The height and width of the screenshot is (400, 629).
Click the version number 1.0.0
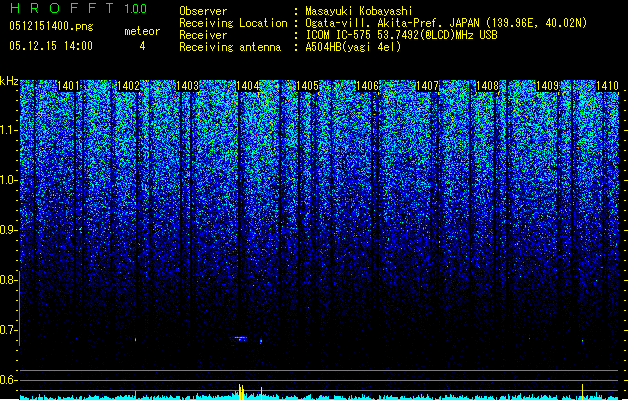(x=135, y=8)
